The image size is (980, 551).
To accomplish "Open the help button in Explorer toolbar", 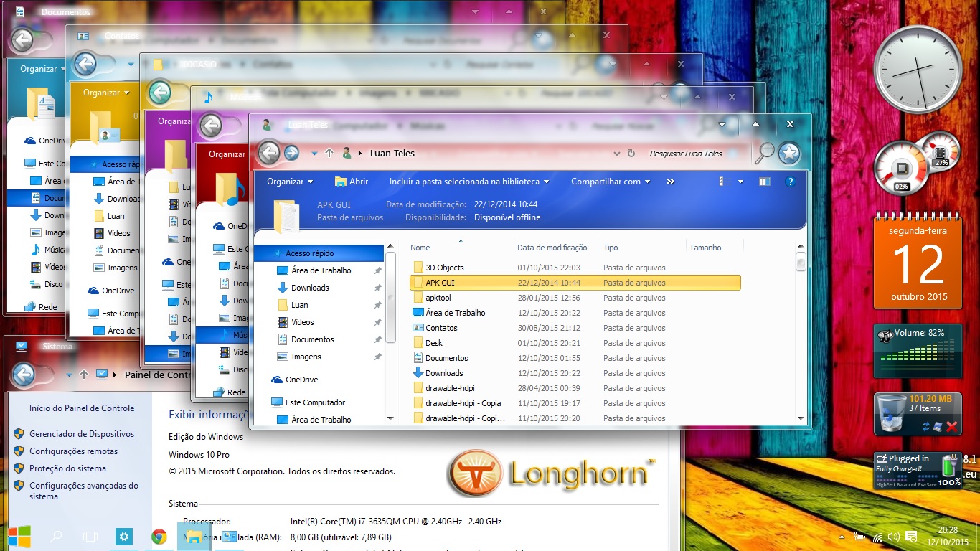I will pos(791,182).
